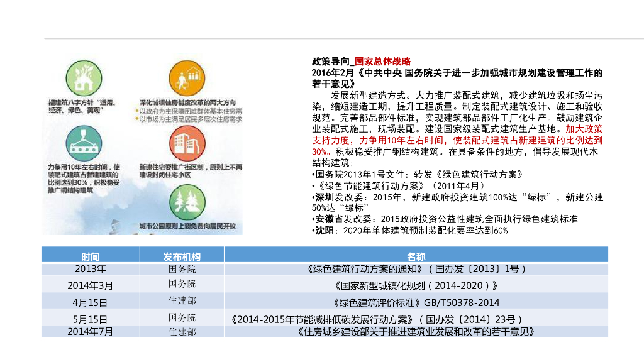644x362 pixels.
Task: Click the '安徽省发改委' bullet line
Action: pyautogui.click(x=445, y=219)
